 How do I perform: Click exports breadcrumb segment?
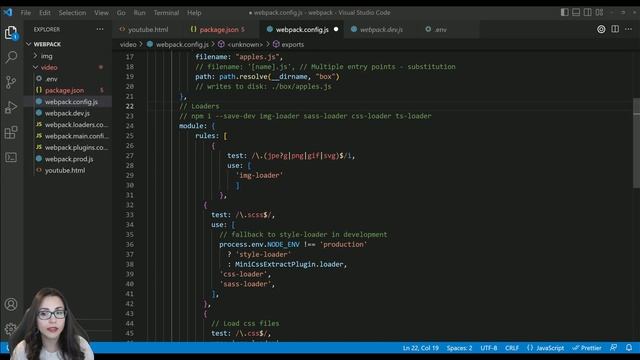(x=293, y=44)
